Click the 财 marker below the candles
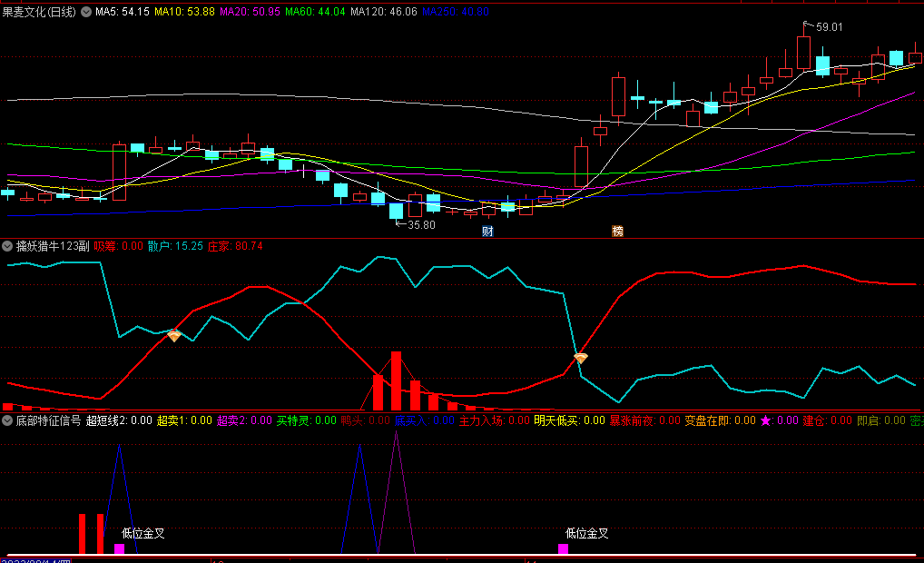 487,231
